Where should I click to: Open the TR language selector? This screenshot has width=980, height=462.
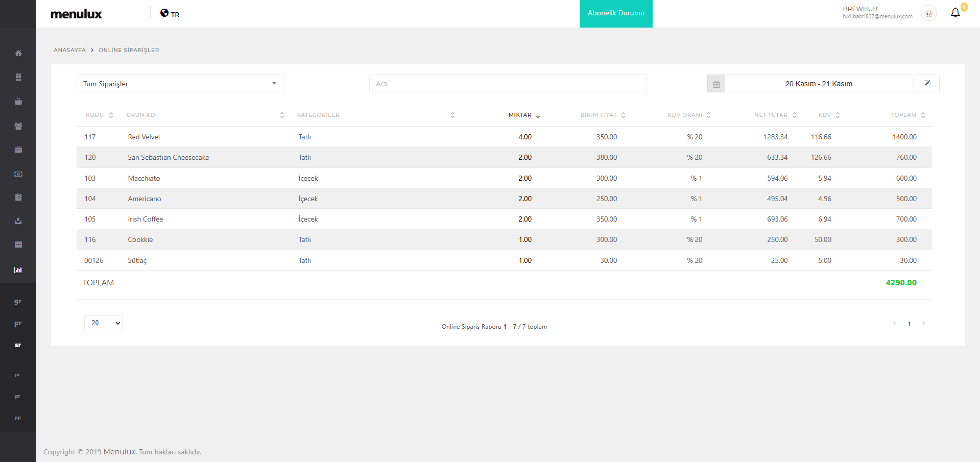[x=170, y=14]
